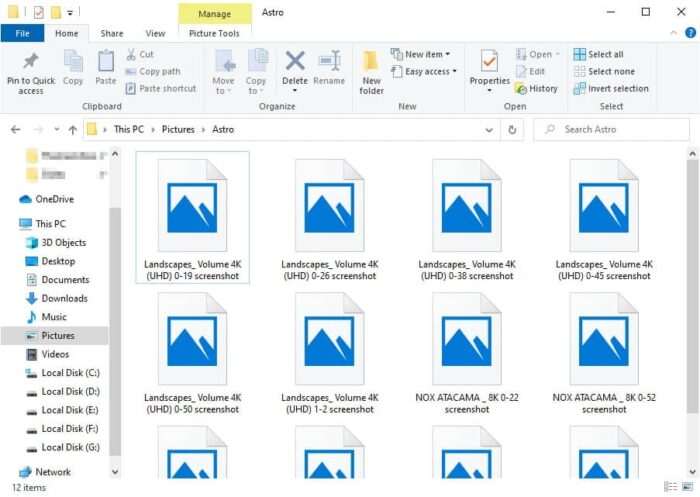Select NOX ATACAMA 8K 0-22 screenshot
Viewport: 700px width, 497px height.
tap(467, 353)
